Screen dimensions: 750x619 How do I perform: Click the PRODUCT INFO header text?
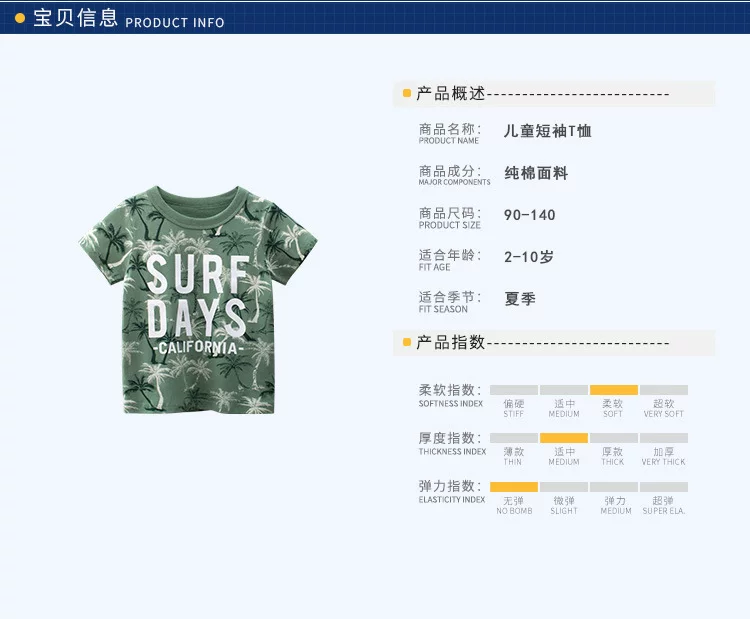(x=175, y=22)
